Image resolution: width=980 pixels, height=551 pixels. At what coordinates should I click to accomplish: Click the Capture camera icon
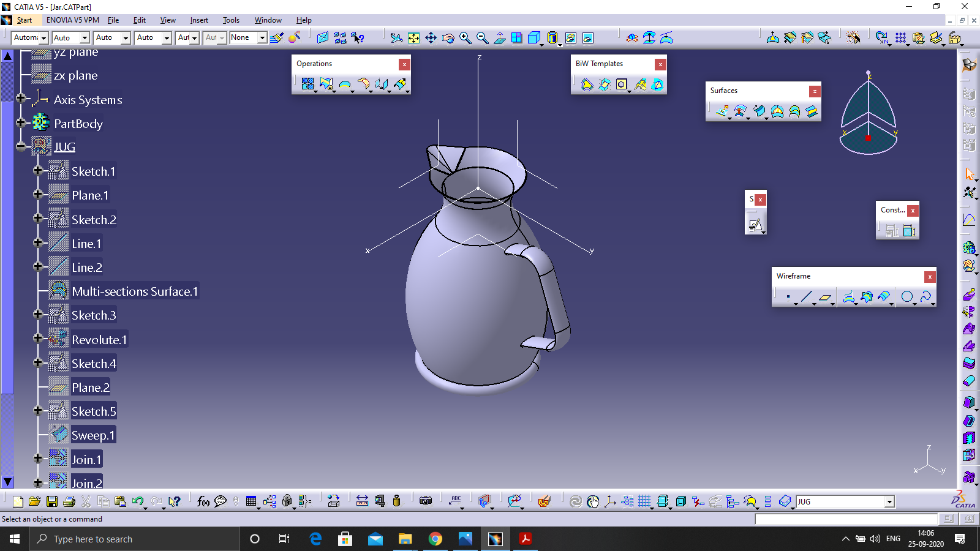(x=426, y=501)
